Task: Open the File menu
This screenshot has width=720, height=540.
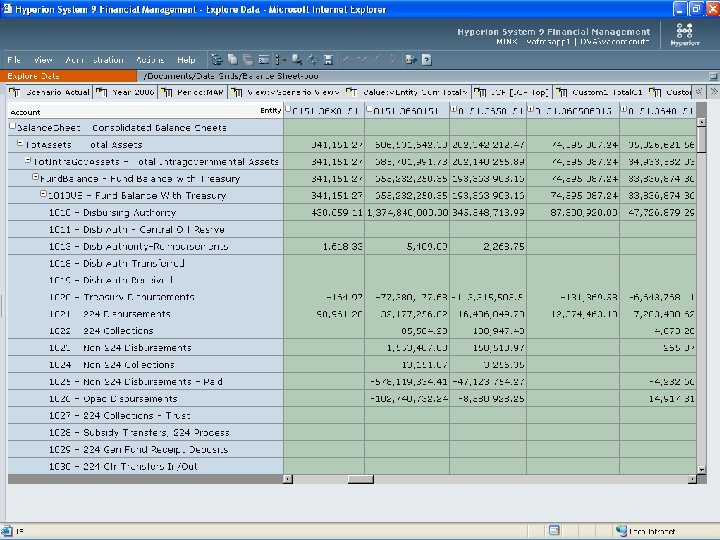Action: [x=14, y=60]
